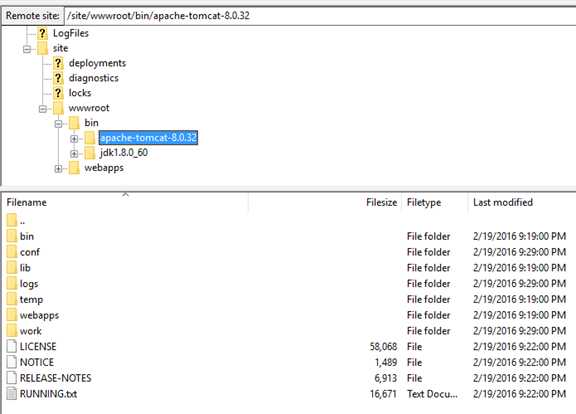
Task: Sort file list by Filetype column
Action: click(435, 202)
